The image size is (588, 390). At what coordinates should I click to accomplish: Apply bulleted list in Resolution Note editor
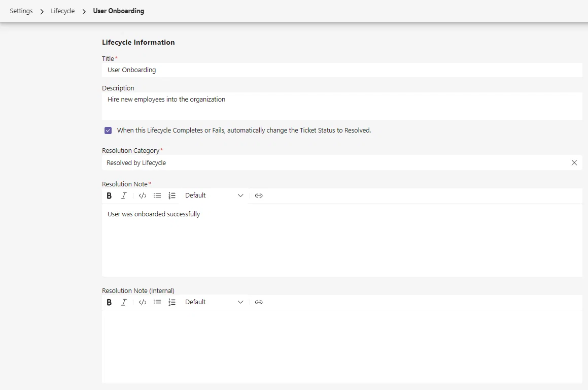coord(157,196)
